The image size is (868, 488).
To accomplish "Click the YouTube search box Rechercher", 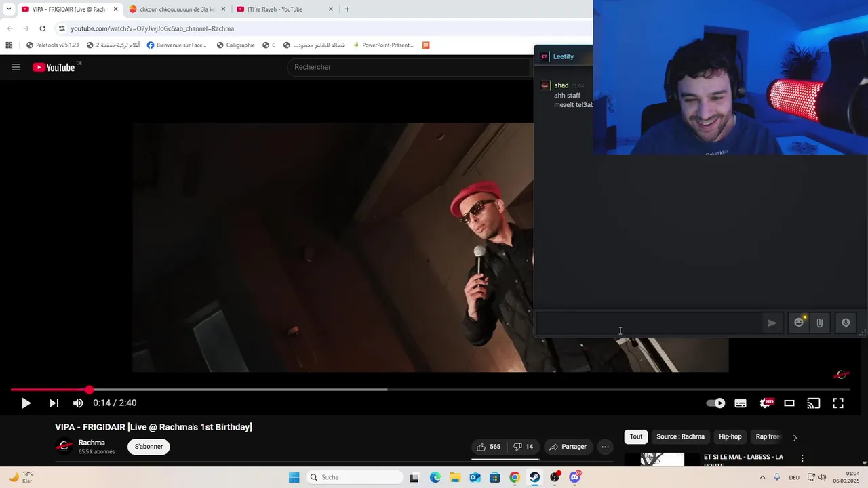I will (x=408, y=67).
